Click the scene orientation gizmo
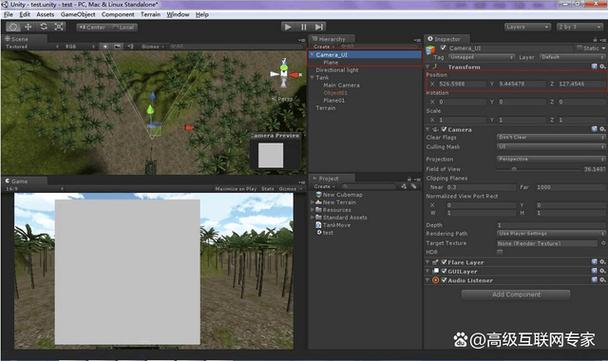Viewport: 608px width, 361px height. pyautogui.click(x=285, y=74)
